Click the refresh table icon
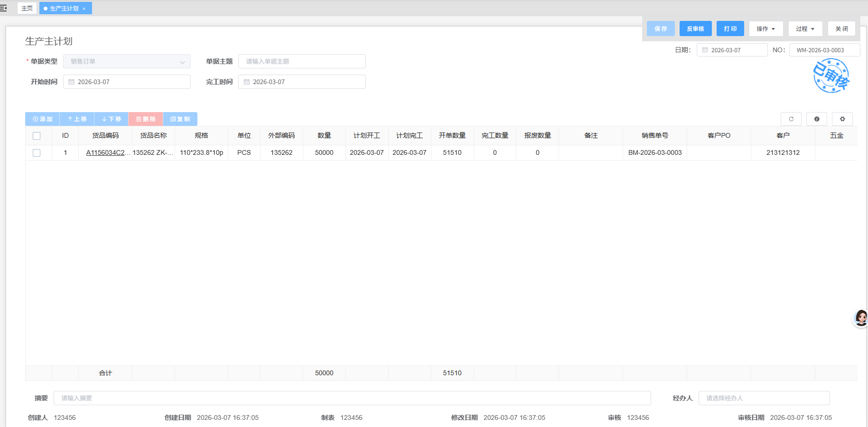868x427 pixels. pyautogui.click(x=791, y=119)
